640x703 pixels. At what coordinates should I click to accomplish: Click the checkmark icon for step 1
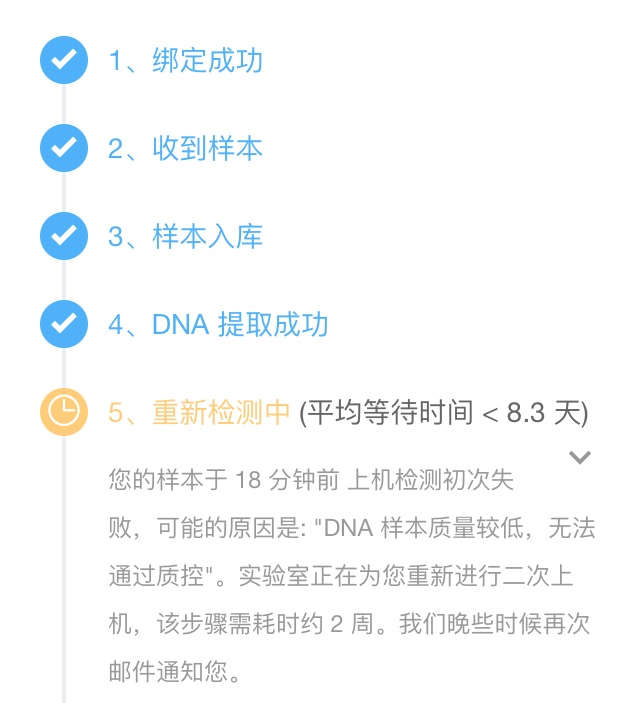pos(64,60)
